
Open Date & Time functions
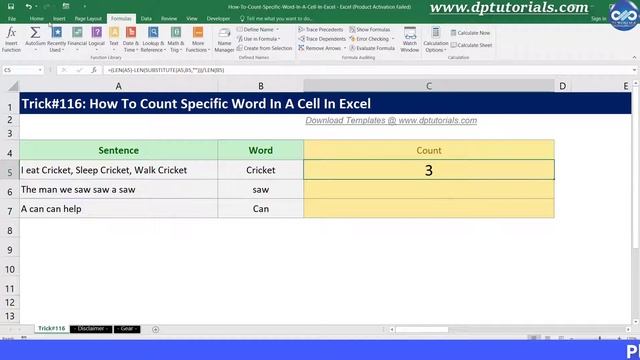click(131, 39)
